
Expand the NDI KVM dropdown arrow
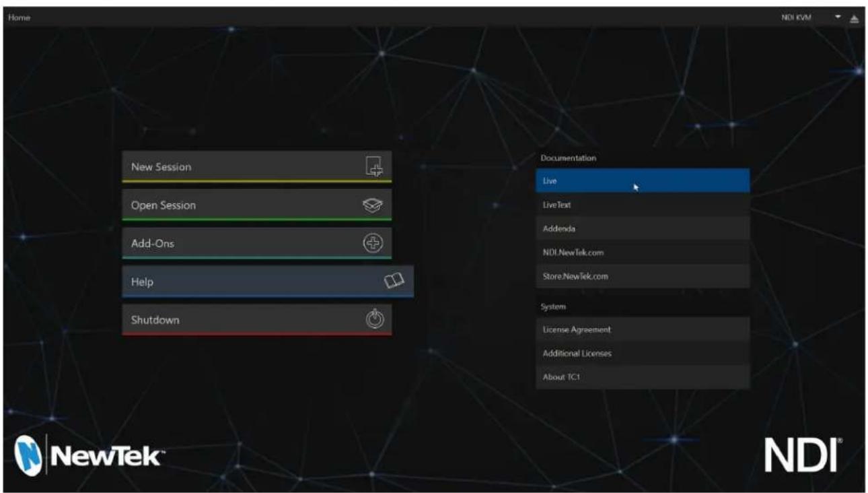[x=838, y=17]
